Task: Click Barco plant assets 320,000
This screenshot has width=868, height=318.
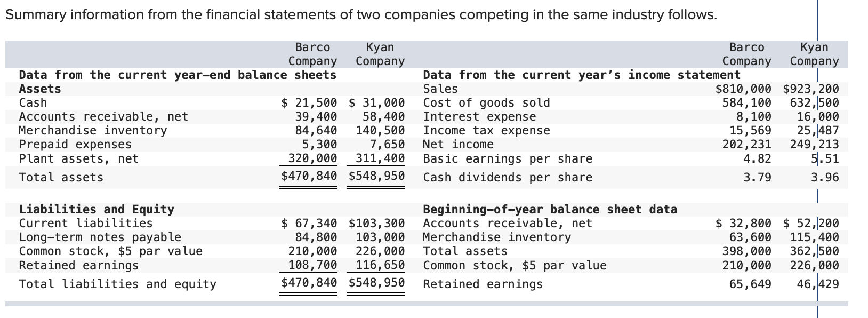Action: 313,158
